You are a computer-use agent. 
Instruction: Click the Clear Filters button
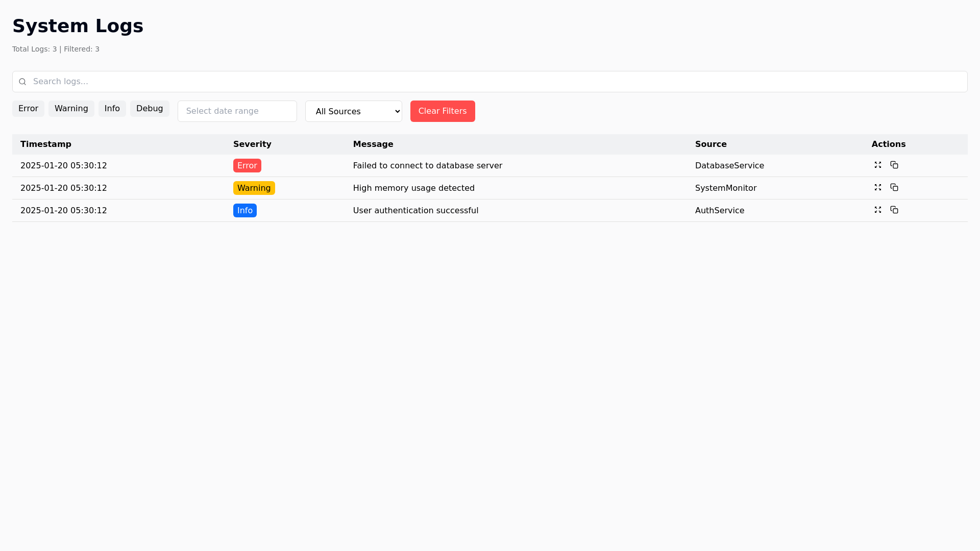pyautogui.click(x=443, y=111)
